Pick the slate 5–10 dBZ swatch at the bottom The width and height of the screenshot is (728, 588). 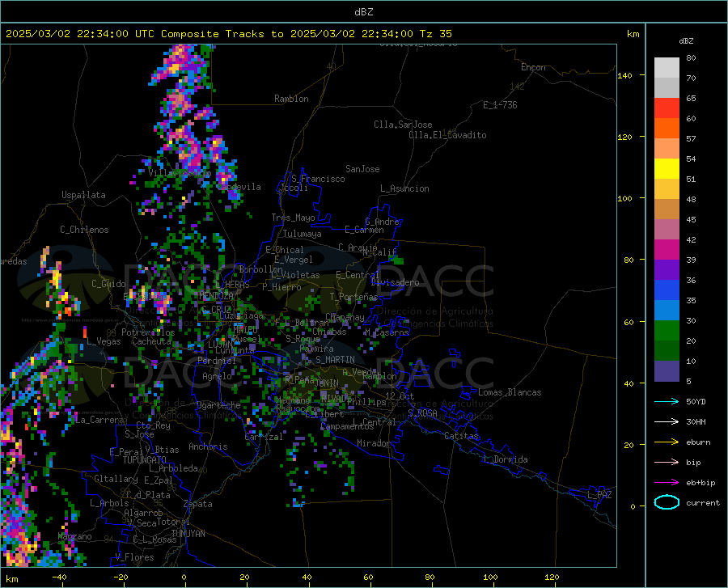(x=667, y=370)
